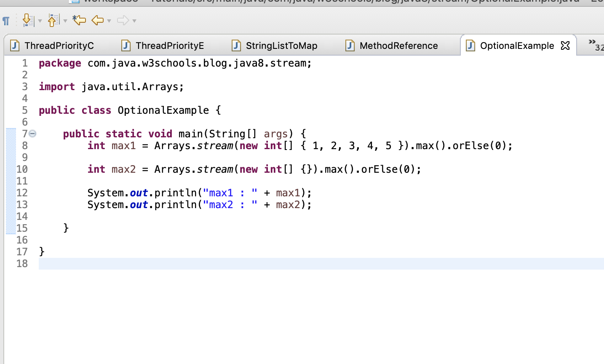Collapse the main method fold marker

[x=33, y=134]
